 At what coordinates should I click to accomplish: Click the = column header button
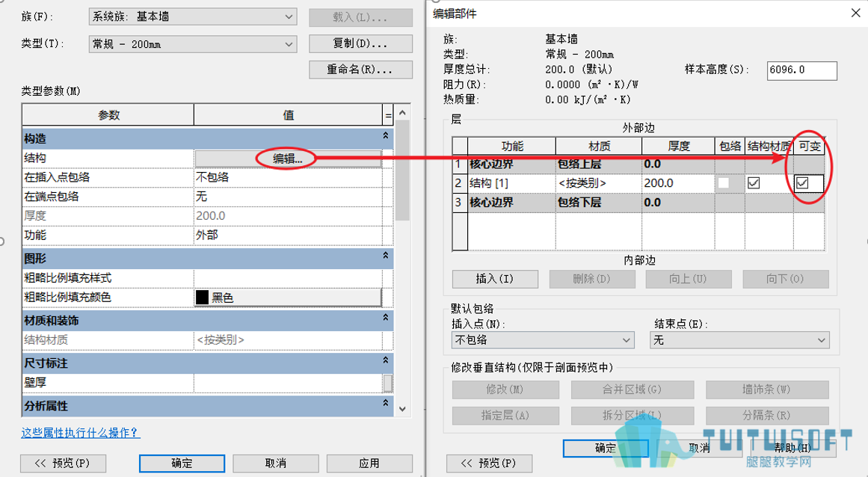388,116
